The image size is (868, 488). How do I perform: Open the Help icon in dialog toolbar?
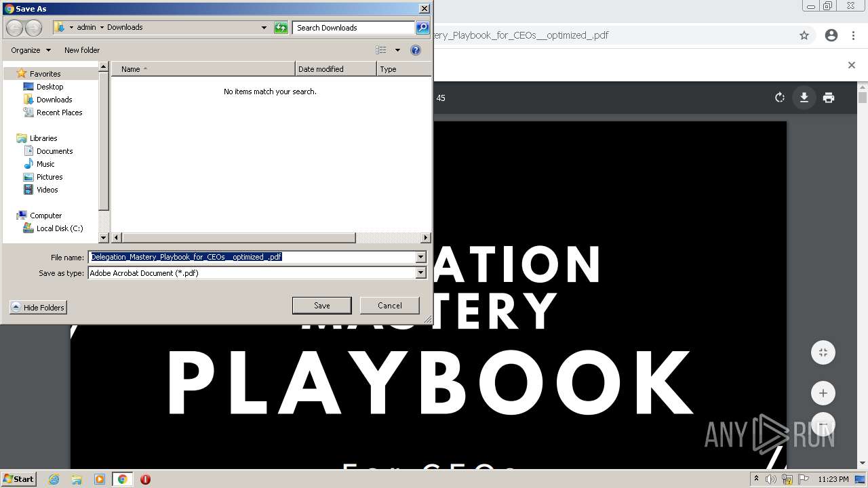[x=416, y=50]
